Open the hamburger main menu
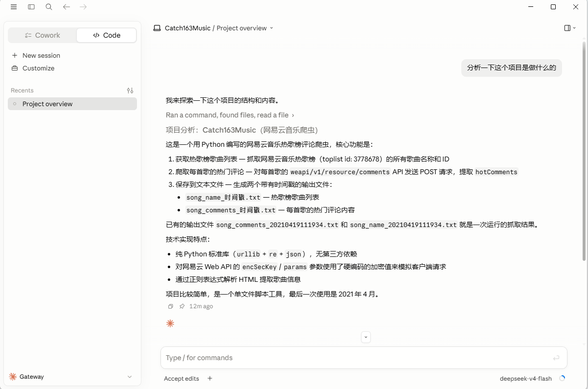This screenshot has height=389, width=588. (x=14, y=7)
